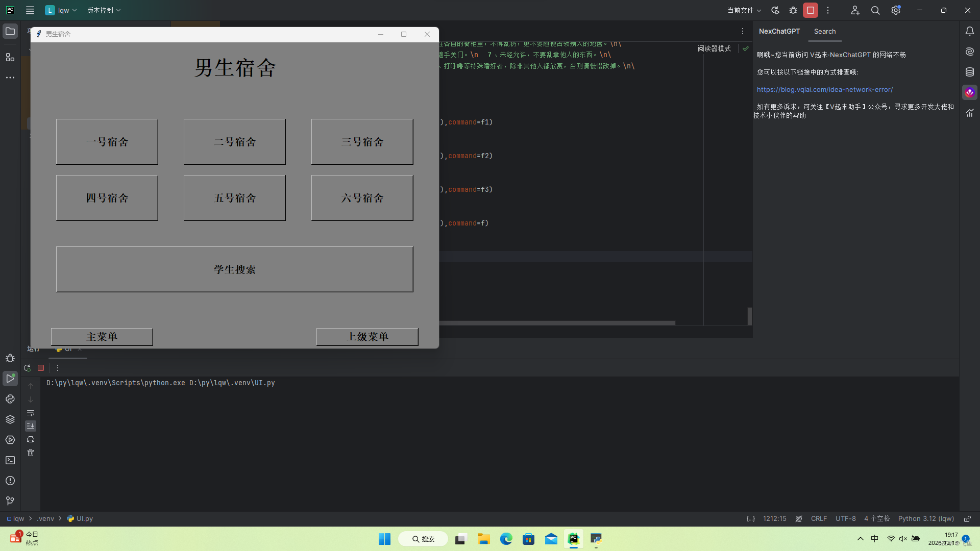Viewport: 980px width, 551px height.
Task: Click the 四号宿舍 button
Action: coord(107,198)
